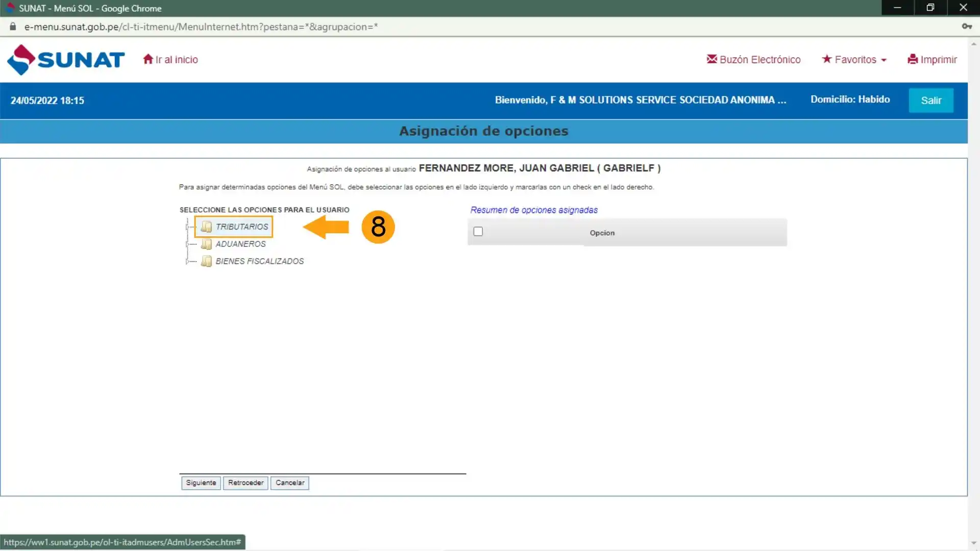Viewport: 980px width, 551px height.
Task: Select the ADUANEROS tree item
Action: [240, 244]
